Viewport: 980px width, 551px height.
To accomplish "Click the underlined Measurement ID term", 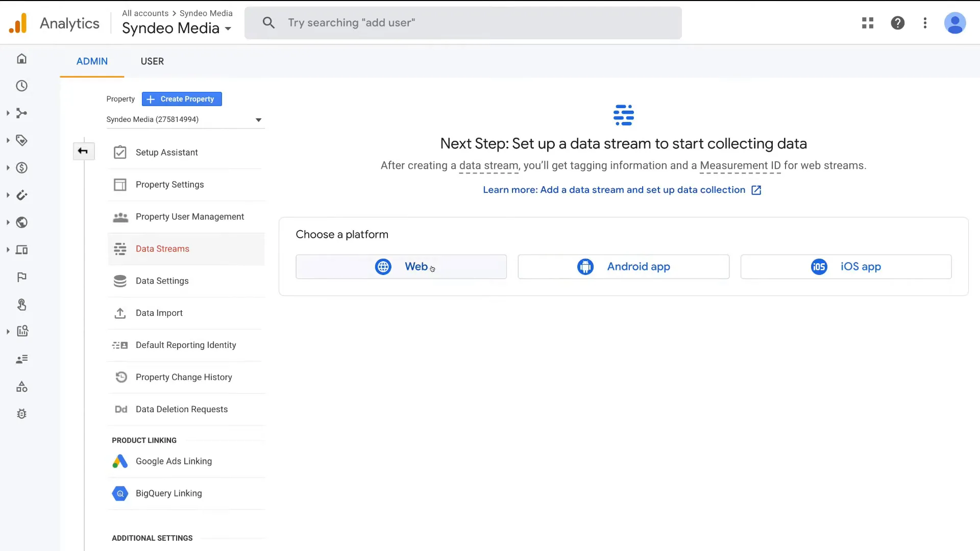I will (740, 166).
